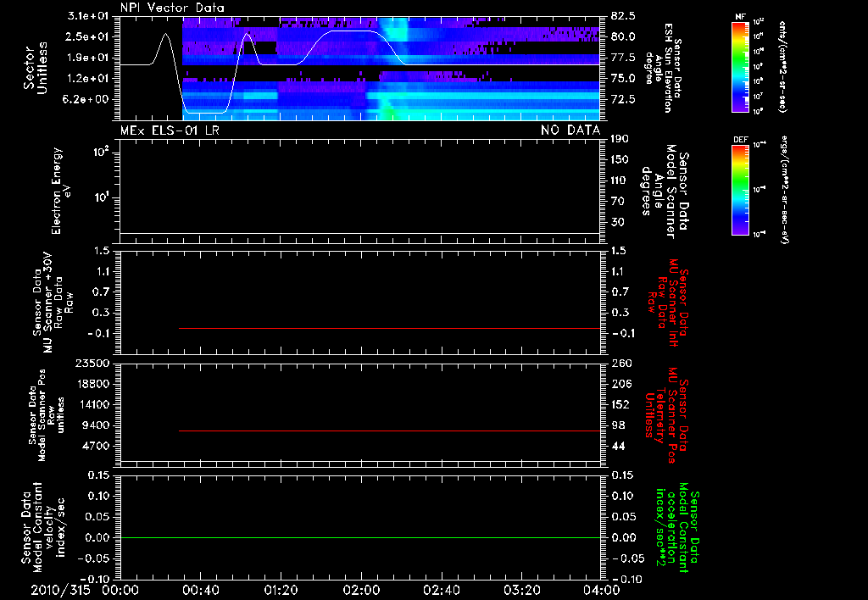Image resolution: width=868 pixels, height=600 pixels.
Task: Click the '01:20' time tick label
Action: coord(281,591)
